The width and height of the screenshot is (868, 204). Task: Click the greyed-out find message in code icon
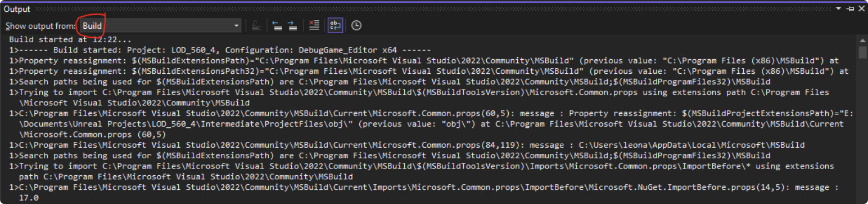coord(256,25)
